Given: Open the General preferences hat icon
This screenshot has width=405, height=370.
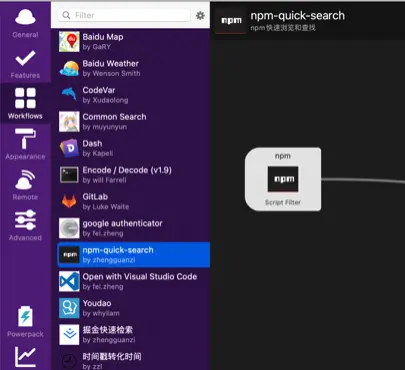Looking at the screenshot, I should (25, 17).
